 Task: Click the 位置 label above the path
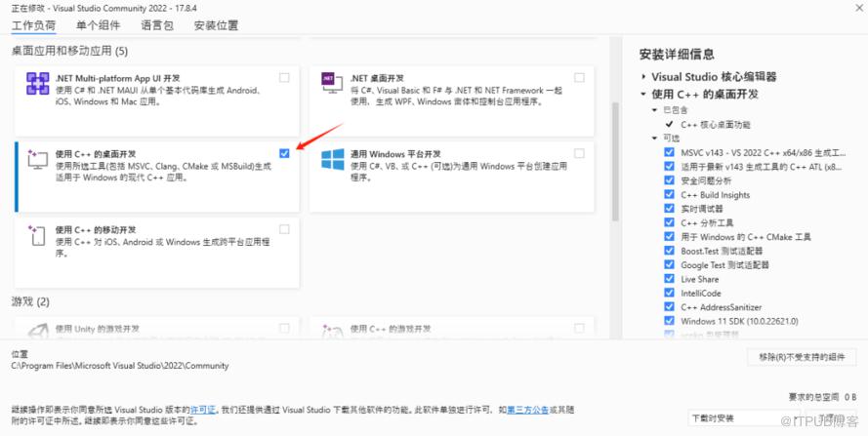(20, 354)
